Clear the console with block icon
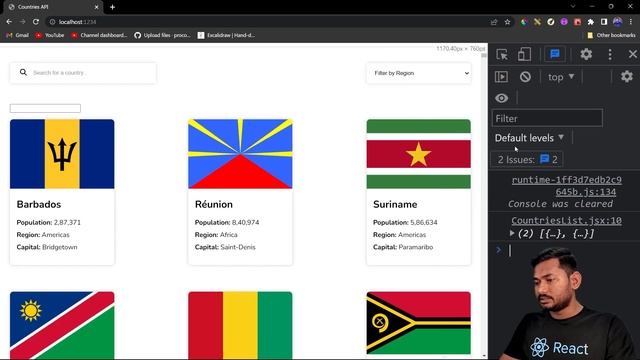This screenshot has width=640, height=360. coord(525,77)
